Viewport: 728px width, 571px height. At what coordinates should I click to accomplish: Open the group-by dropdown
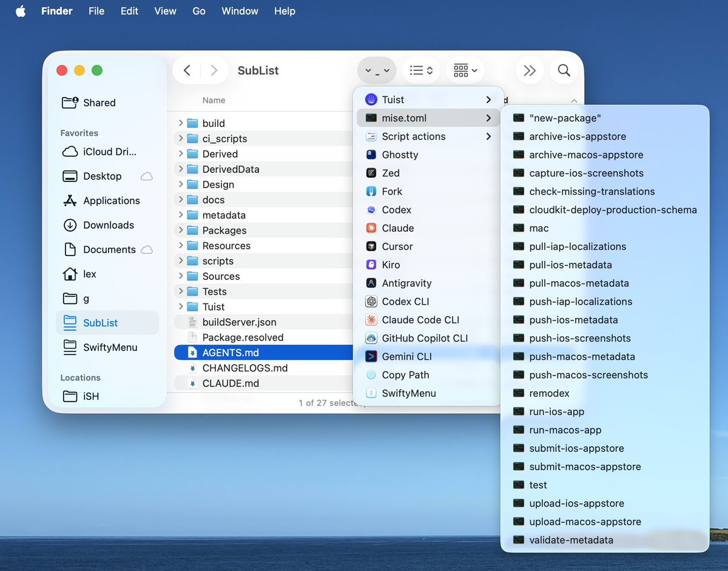(x=465, y=70)
